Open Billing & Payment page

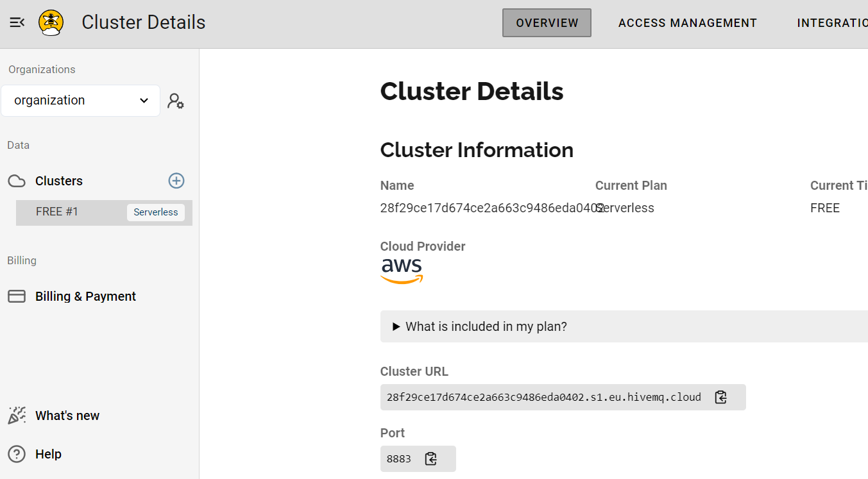click(x=85, y=296)
